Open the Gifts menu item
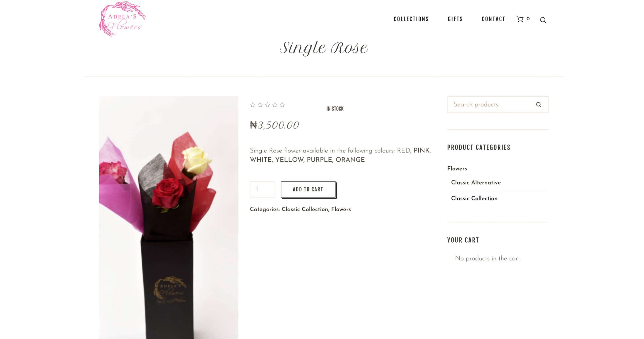This screenshot has width=644, height=339. pyautogui.click(x=455, y=19)
